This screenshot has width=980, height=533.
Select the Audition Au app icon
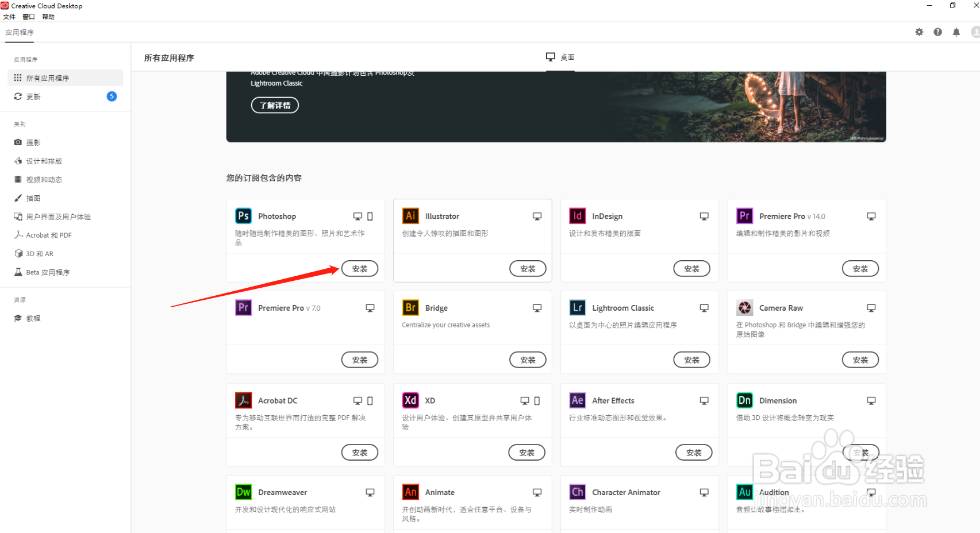744,492
